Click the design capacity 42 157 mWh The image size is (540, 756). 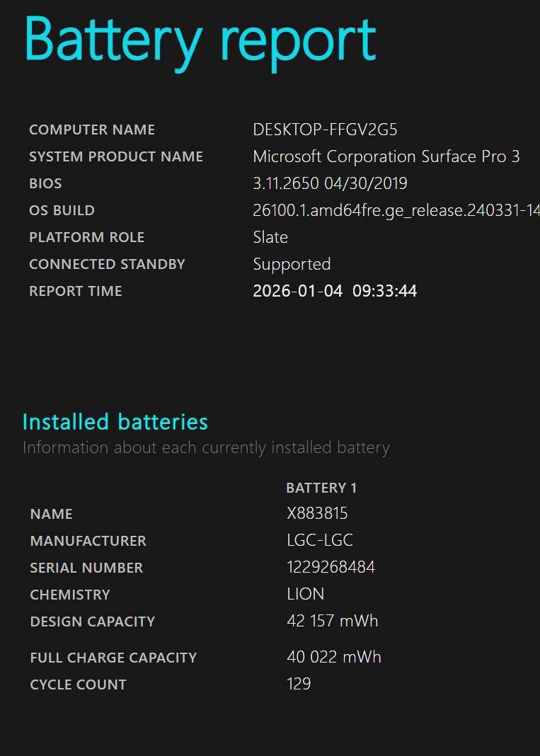point(332,622)
